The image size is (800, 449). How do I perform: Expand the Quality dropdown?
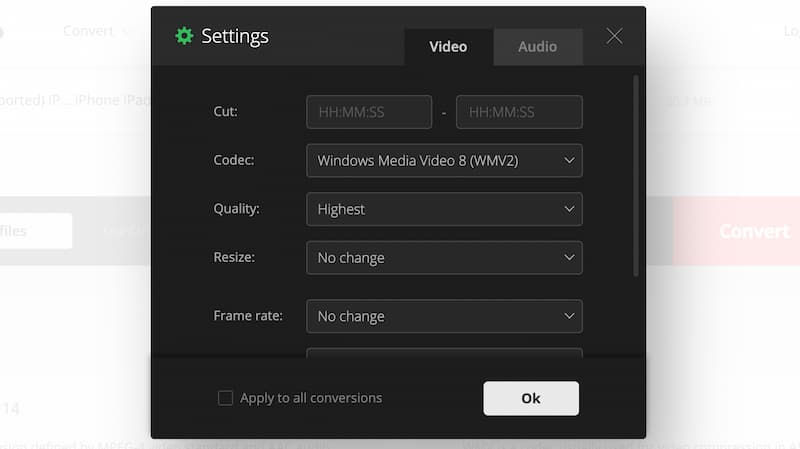tap(444, 209)
